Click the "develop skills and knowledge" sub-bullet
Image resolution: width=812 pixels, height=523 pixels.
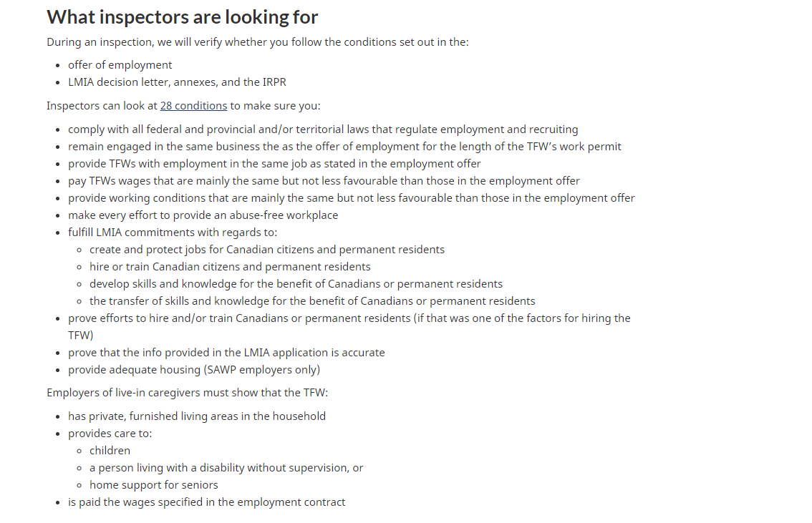[x=296, y=284]
